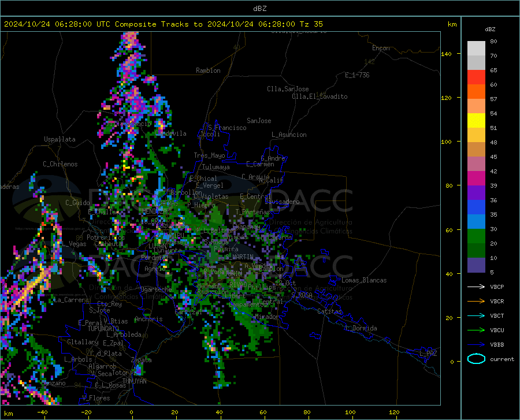Click the Mirador label
This screenshot has height=420, width=520.
[x=267, y=317]
